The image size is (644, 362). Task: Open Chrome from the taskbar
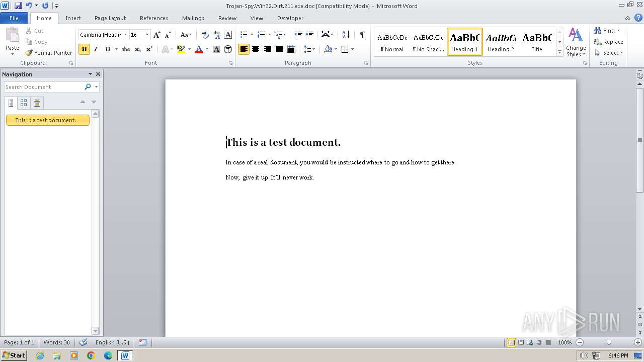[91, 355]
